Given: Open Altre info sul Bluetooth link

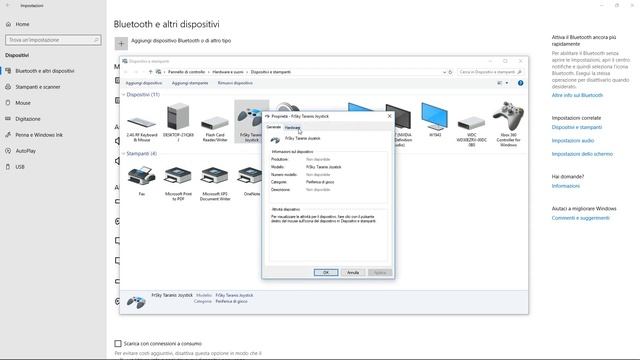Looking at the screenshot, I should point(577,95).
